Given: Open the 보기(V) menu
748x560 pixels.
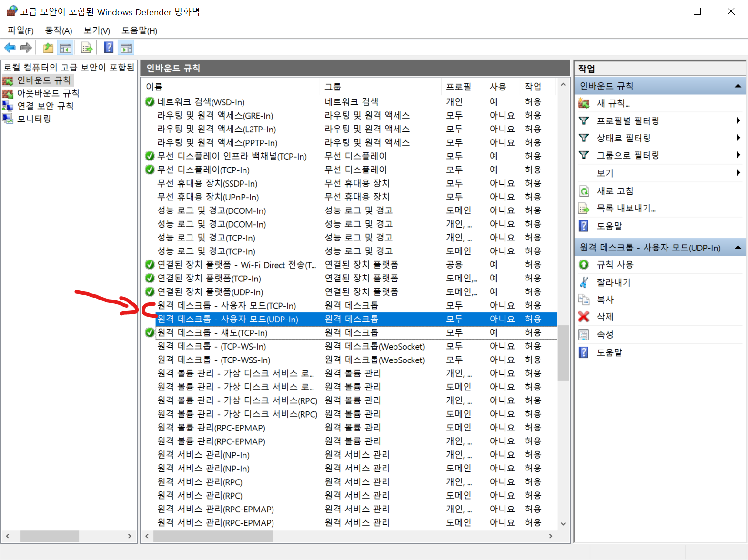Looking at the screenshot, I should click(x=97, y=30).
